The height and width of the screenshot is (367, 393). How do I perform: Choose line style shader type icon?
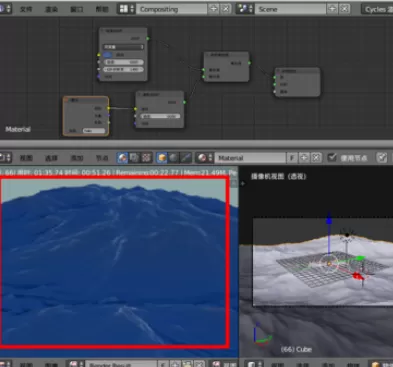tap(186, 158)
